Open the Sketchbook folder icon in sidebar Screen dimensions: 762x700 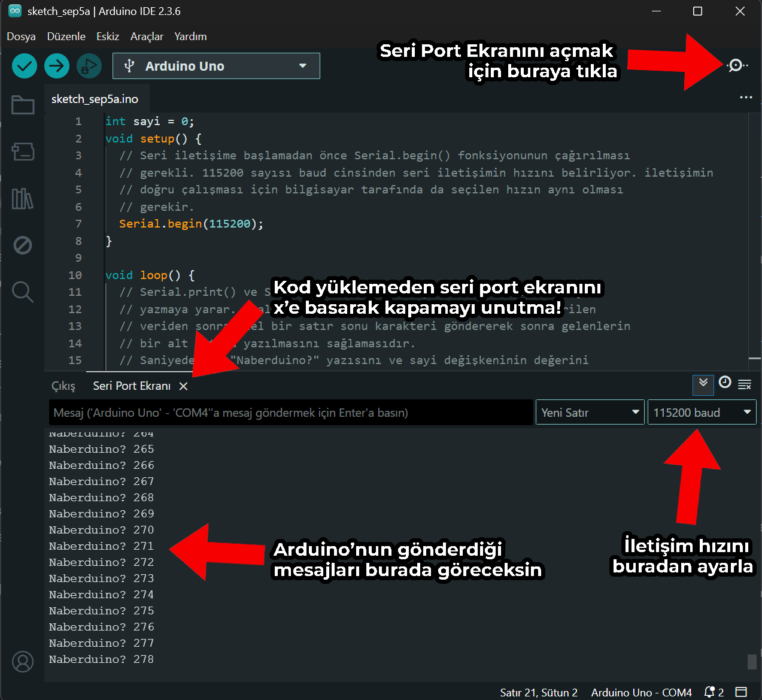[x=23, y=105]
